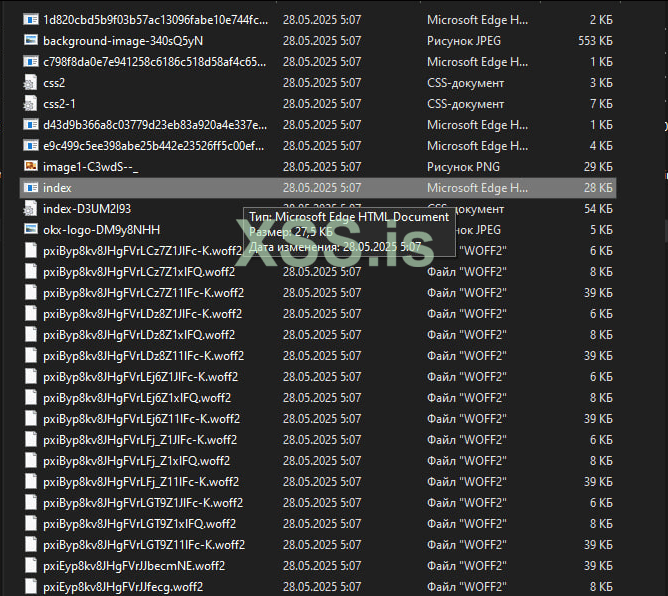
Task: Click the 54 КБ size cell
Action: point(598,209)
